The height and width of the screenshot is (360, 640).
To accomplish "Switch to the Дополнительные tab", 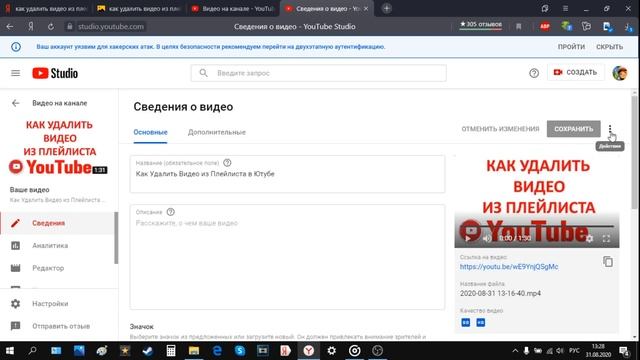I will [x=217, y=132].
